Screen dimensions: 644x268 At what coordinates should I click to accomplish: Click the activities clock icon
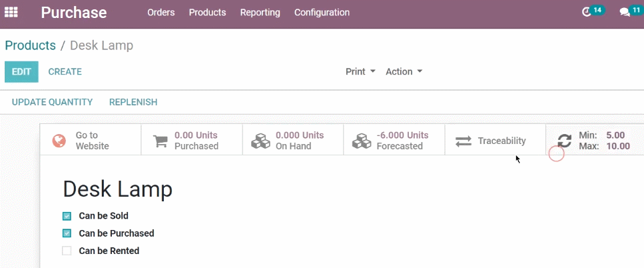tap(587, 13)
